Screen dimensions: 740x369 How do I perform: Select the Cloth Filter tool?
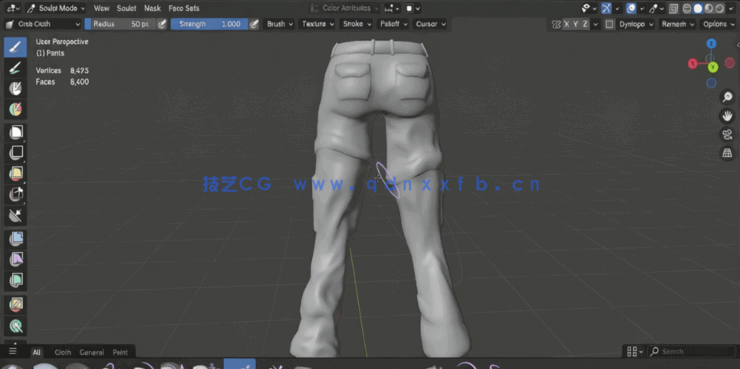pos(16,259)
